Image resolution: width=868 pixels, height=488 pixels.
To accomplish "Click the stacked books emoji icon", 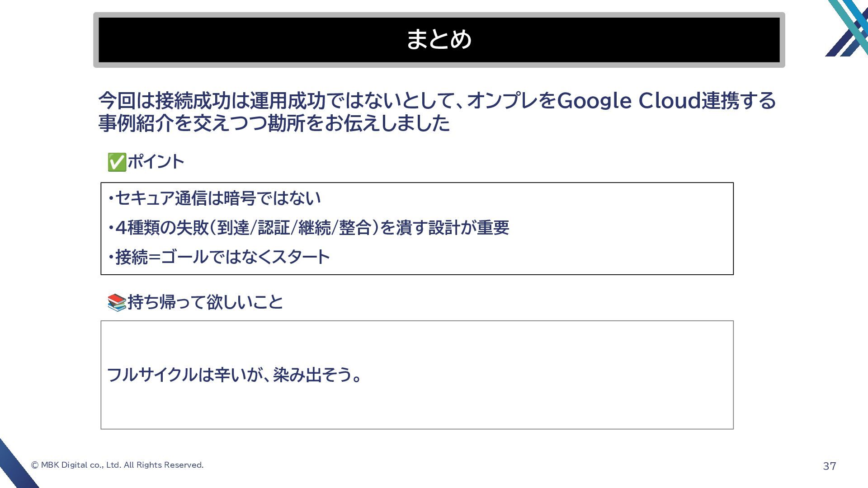I will pos(117,302).
